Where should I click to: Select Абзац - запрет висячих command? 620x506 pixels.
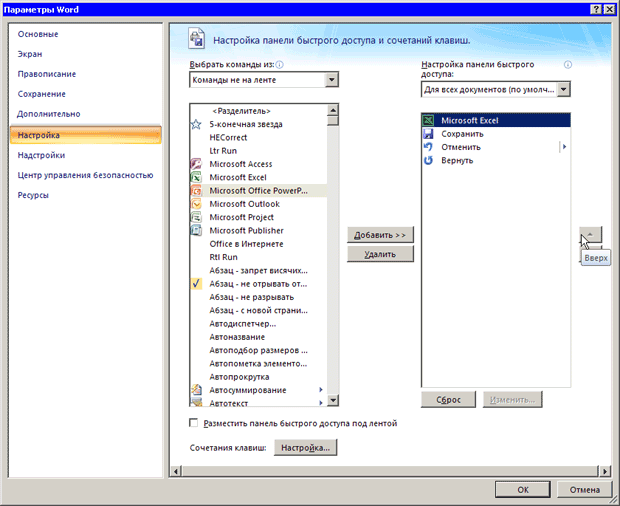[x=259, y=271]
